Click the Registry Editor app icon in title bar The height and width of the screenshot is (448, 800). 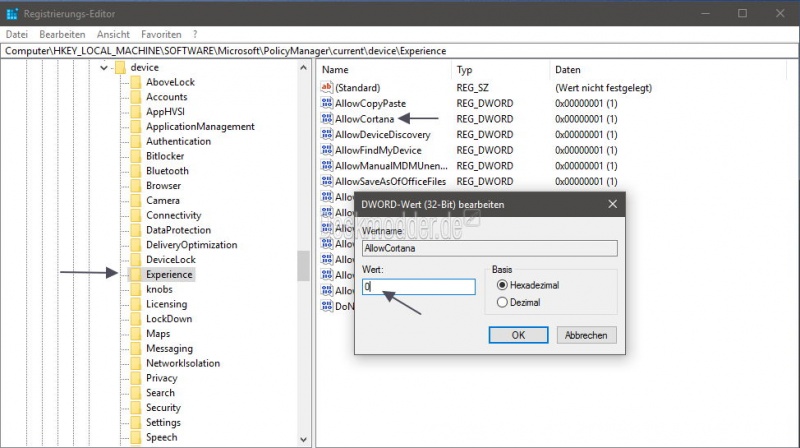[x=12, y=14]
